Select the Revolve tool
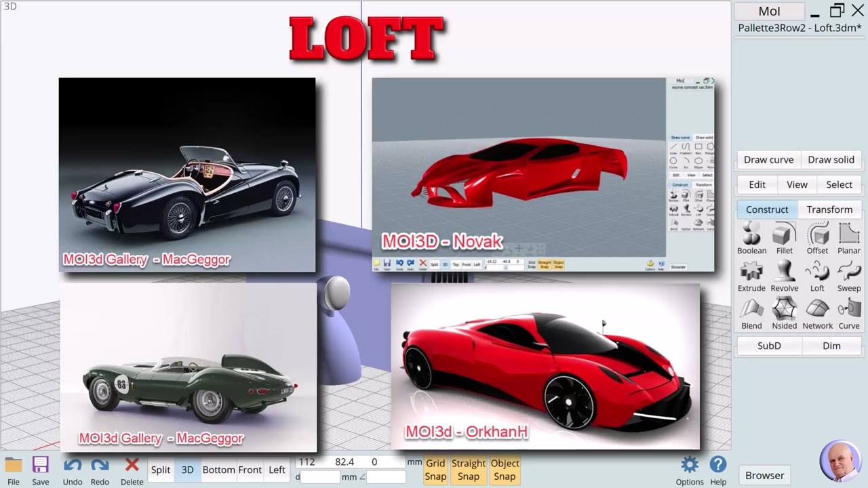 (x=784, y=277)
